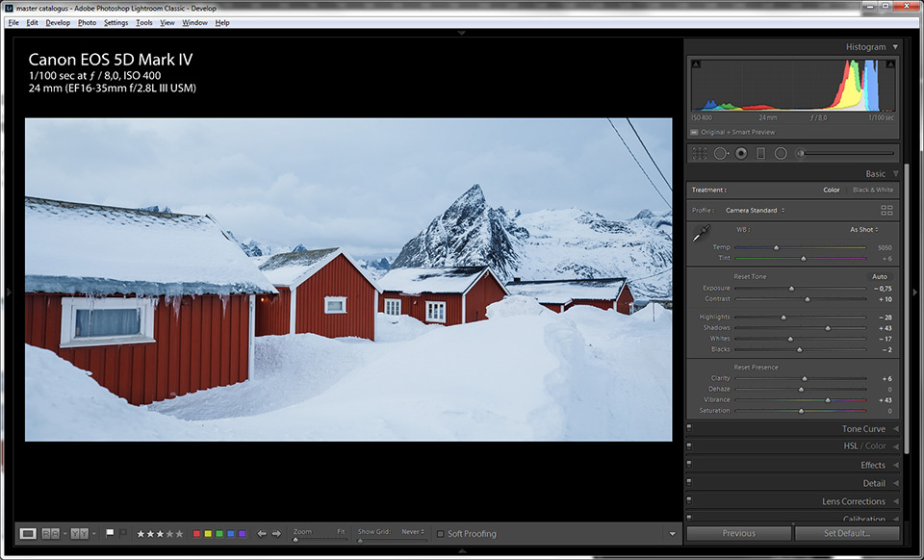Select the Crop Overlay tool

(x=700, y=154)
